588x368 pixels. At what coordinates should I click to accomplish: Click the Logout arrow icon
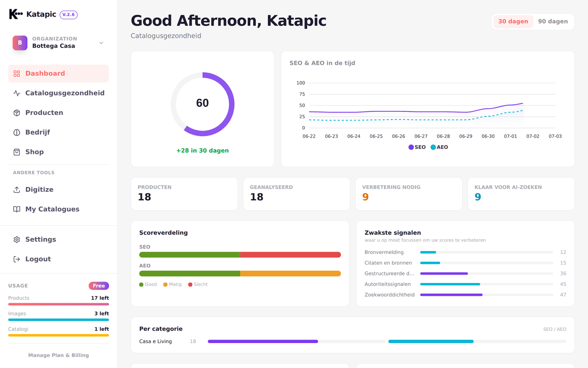tap(17, 259)
